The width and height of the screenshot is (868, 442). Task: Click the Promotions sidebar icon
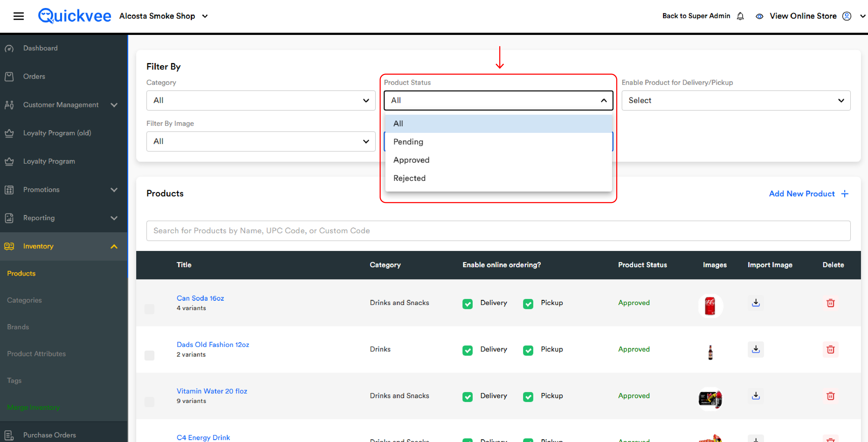[9, 190]
